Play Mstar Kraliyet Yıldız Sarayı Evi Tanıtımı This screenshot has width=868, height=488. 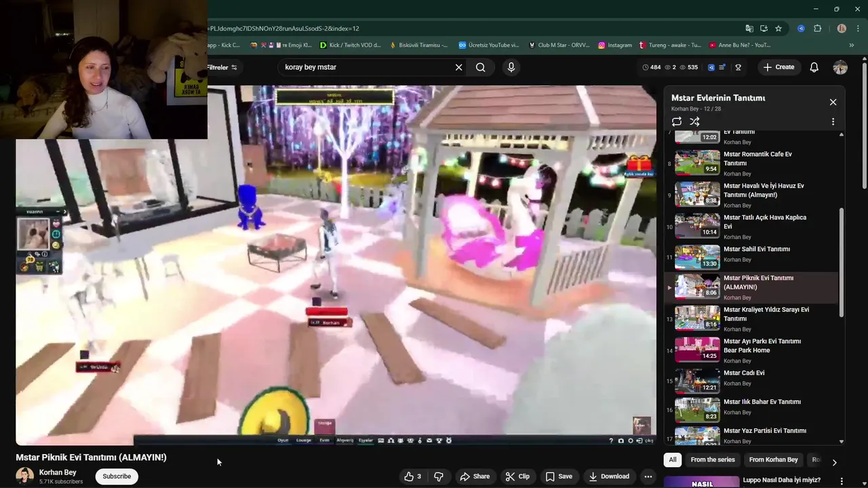point(751,319)
